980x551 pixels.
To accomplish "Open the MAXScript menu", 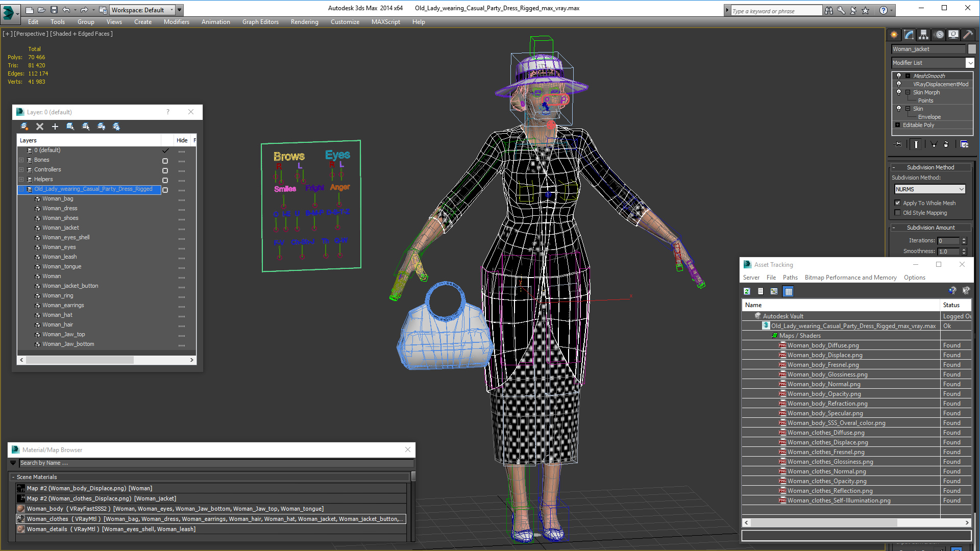I will pyautogui.click(x=385, y=22).
